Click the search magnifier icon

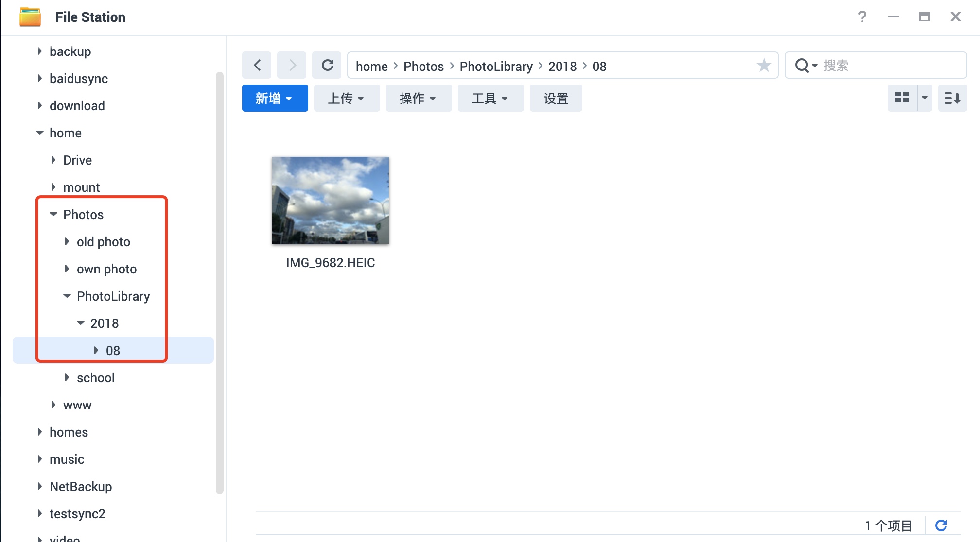click(802, 65)
